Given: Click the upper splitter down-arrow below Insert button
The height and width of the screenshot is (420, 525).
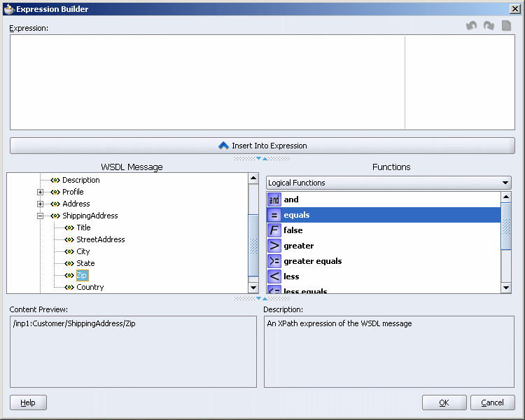Looking at the screenshot, I should tap(258, 158).
